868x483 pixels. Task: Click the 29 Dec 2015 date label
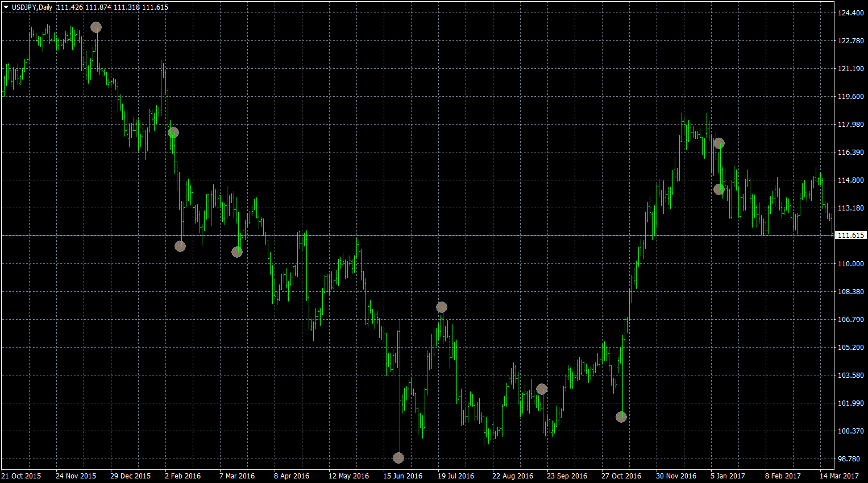[x=130, y=476]
